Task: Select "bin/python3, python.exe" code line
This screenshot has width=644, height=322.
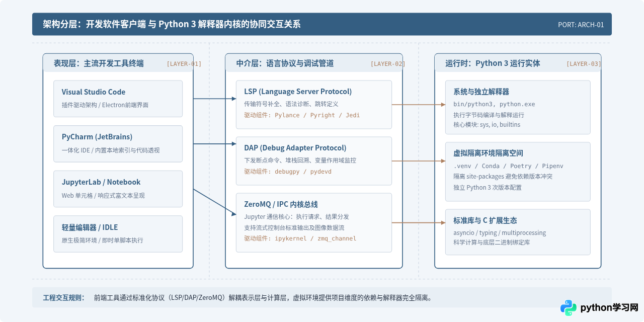Action: click(494, 104)
